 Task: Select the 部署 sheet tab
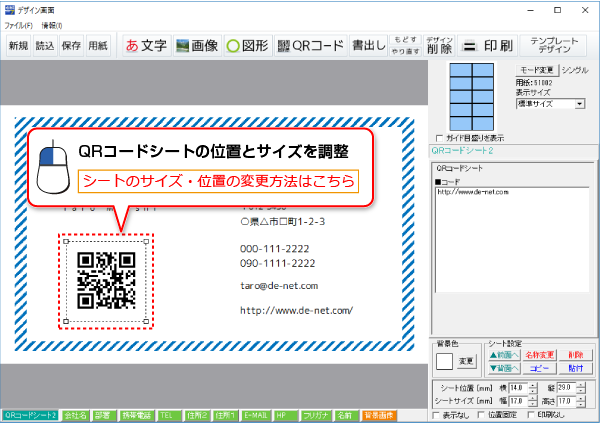103,415
